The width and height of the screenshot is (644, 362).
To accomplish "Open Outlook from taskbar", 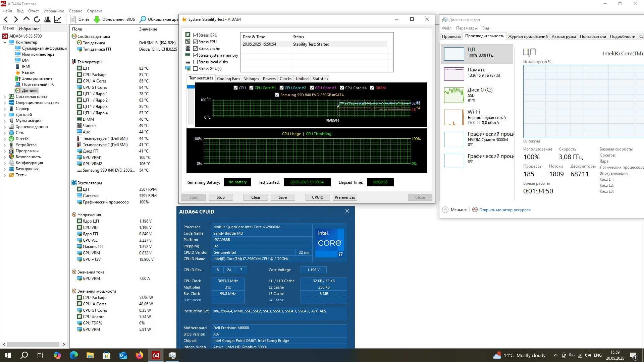I will (x=123, y=355).
